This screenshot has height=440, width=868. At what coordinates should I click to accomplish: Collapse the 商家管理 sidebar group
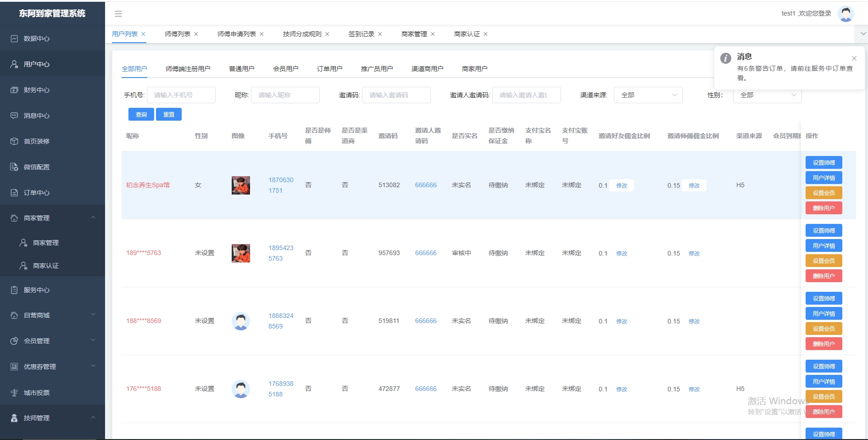[x=93, y=217]
